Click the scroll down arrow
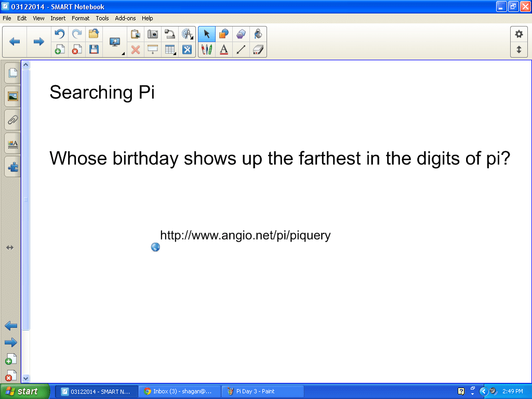 click(x=26, y=378)
